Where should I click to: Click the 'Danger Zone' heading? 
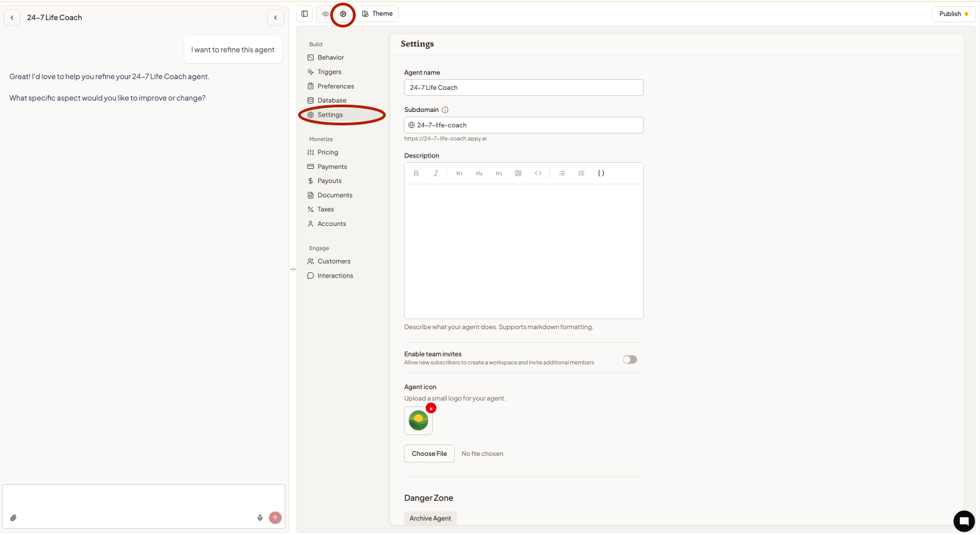point(429,498)
